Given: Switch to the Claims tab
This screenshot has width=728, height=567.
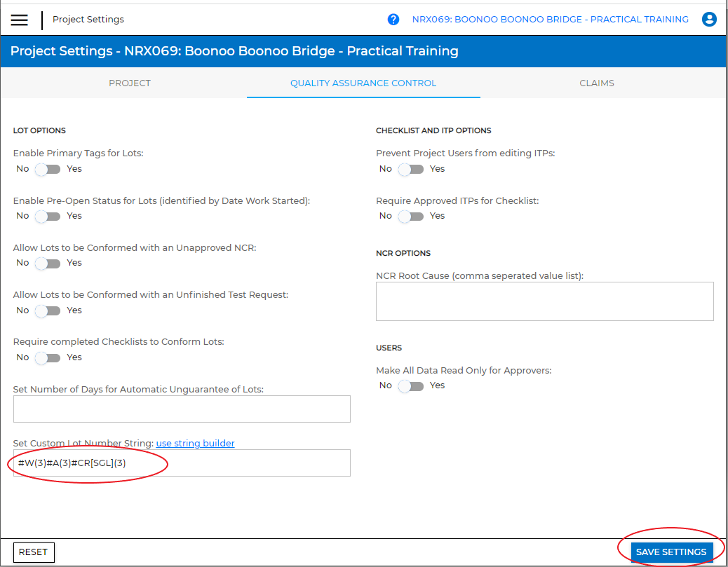Looking at the screenshot, I should coord(597,83).
